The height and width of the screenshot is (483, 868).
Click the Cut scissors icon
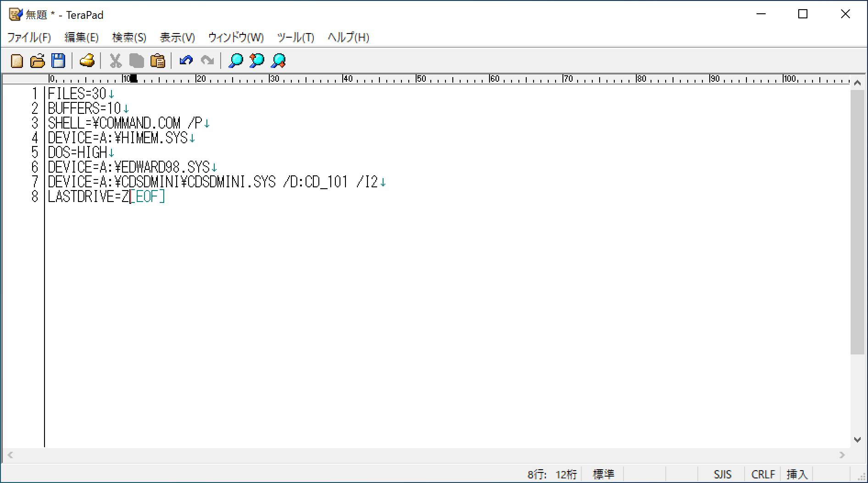(x=115, y=61)
